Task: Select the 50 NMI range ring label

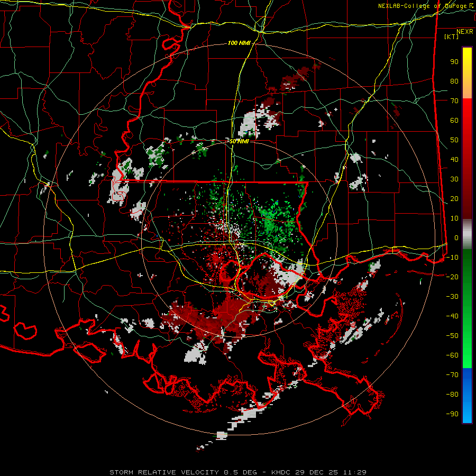Action: point(239,141)
